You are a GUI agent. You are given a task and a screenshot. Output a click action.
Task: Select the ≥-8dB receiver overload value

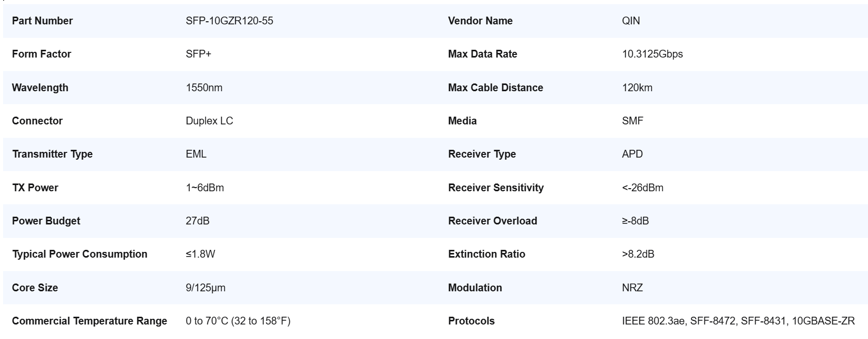tap(635, 221)
